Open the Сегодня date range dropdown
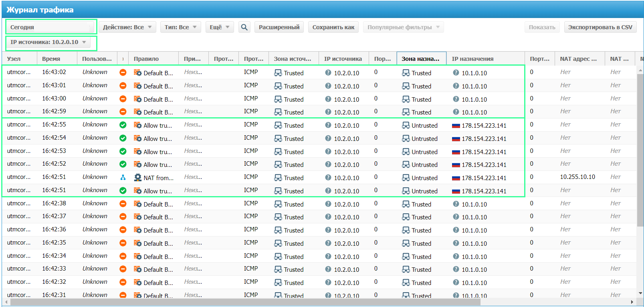Viewport: 644px width, 307px height. coord(50,27)
